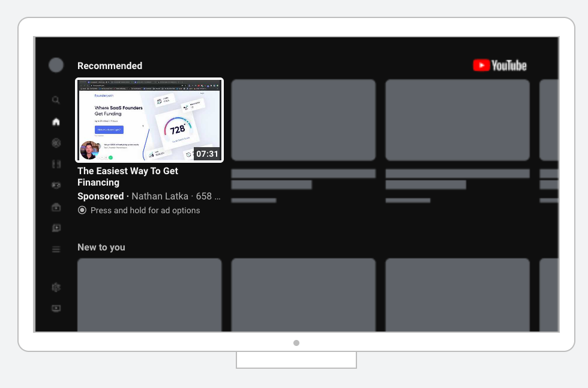Image resolution: width=588 pixels, height=388 pixels.
Task: Open the Settings gear icon
Action: [x=56, y=288]
